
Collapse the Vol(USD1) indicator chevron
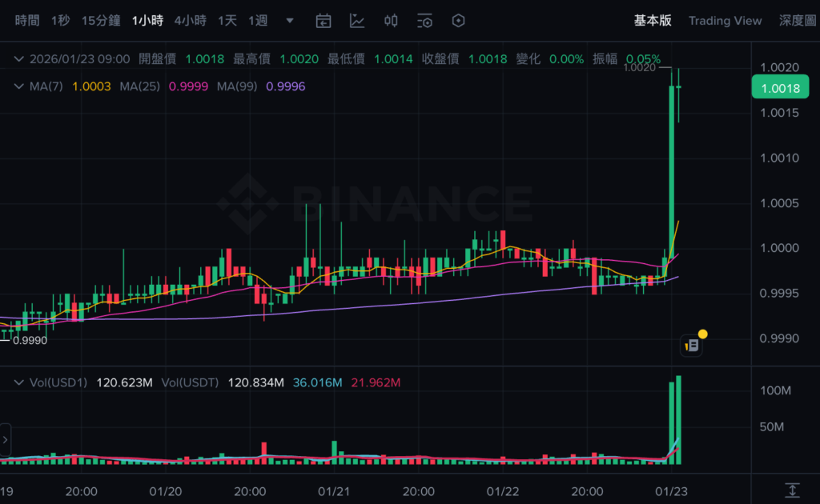(x=18, y=383)
